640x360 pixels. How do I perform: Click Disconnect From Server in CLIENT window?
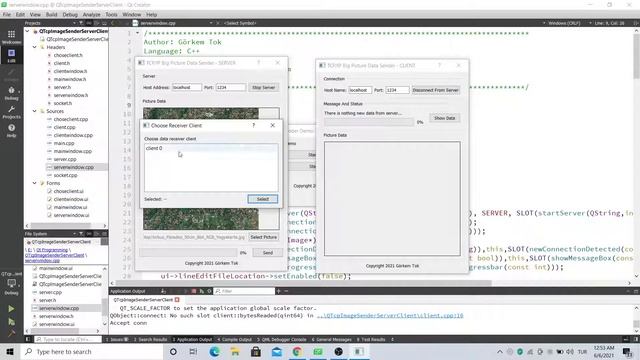(436, 90)
